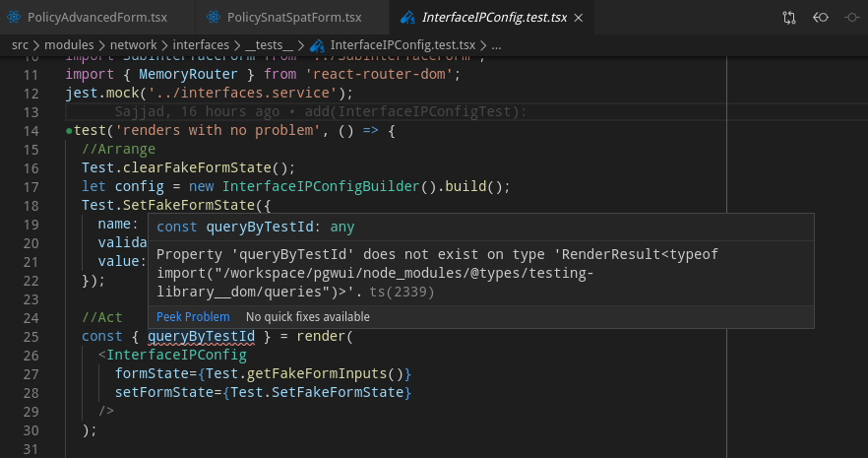
Task: Switch to PolicyAdvancedForm.tsx tab
Action: [97, 17]
